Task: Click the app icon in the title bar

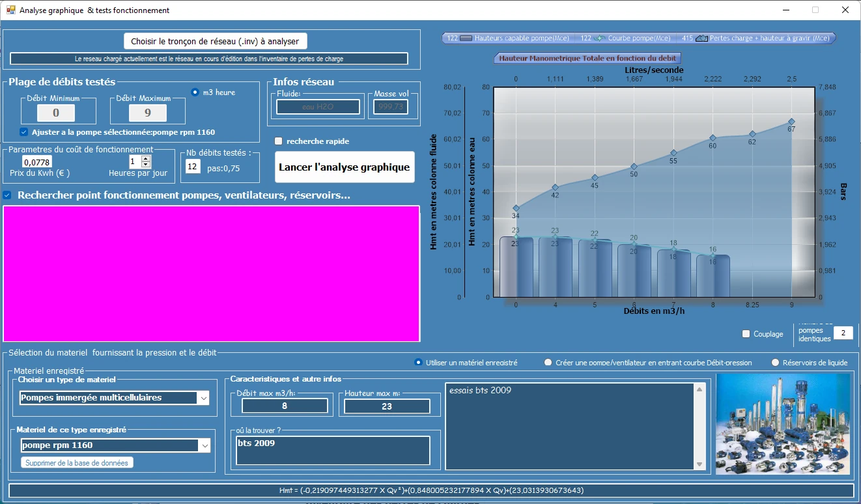Action: tap(10, 10)
